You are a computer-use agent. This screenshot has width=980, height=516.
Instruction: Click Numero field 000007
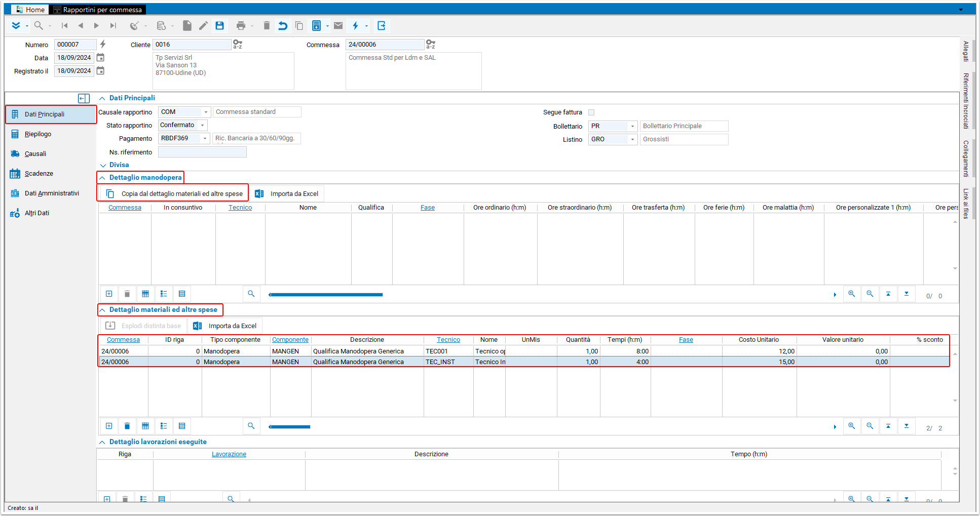point(75,45)
